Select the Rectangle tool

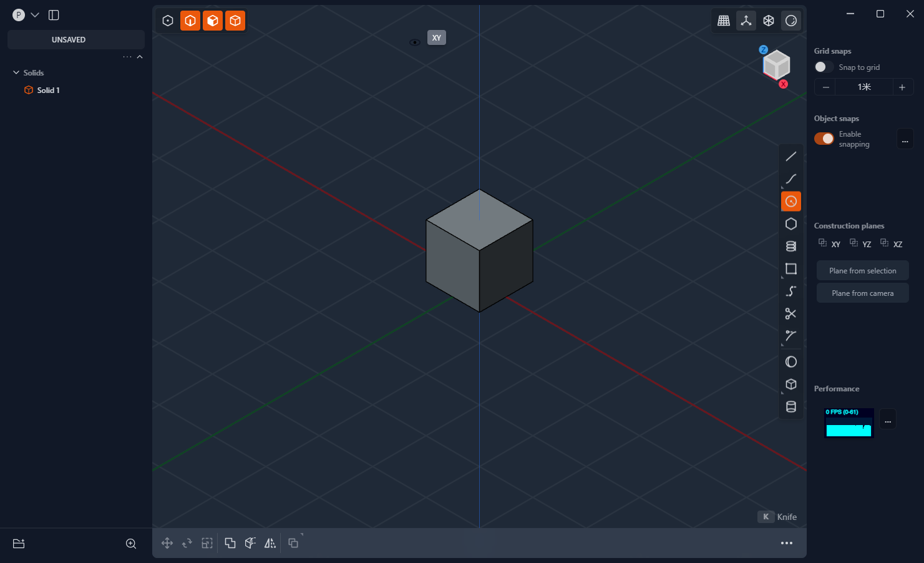click(x=791, y=269)
